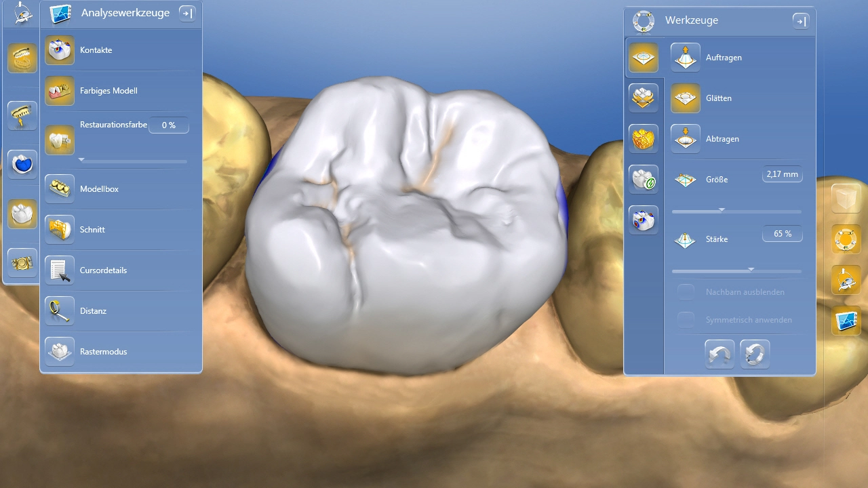Image resolution: width=868 pixels, height=488 pixels.
Task: Select the Farbiges Modell icon
Action: (x=60, y=91)
